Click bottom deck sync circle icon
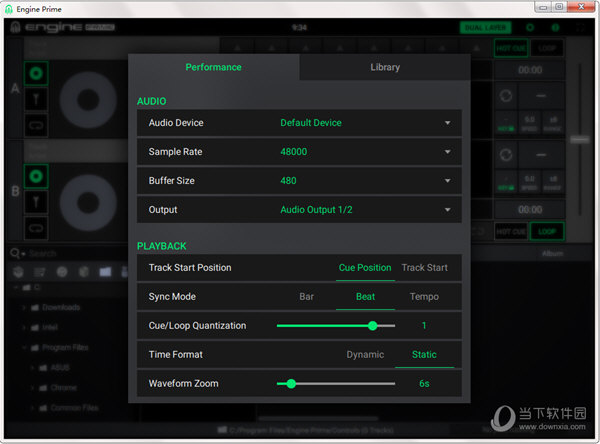The width and height of the screenshot is (600, 444). pyautogui.click(x=506, y=155)
